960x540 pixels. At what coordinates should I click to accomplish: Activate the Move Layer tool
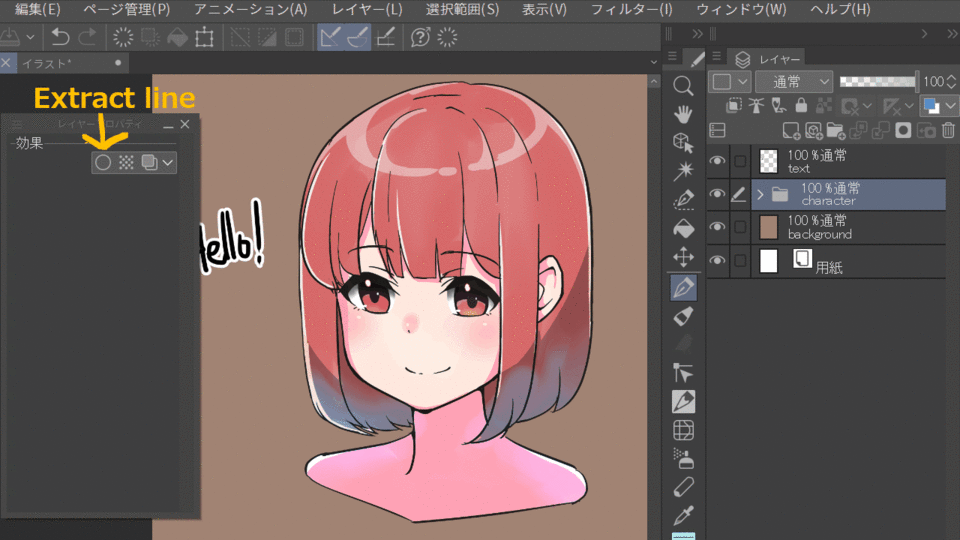point(684,257)
